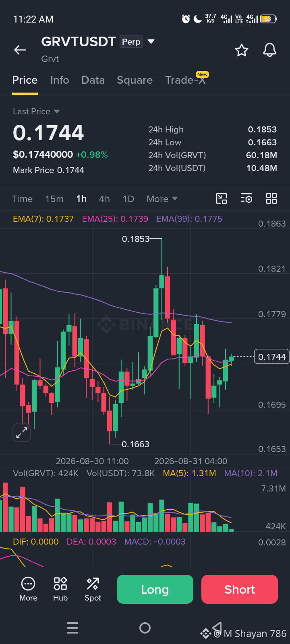Tap the battery indicator in status bar
The height and width of the screenshot is (644, 290).
pyautogui.click(x=269, y=19)
